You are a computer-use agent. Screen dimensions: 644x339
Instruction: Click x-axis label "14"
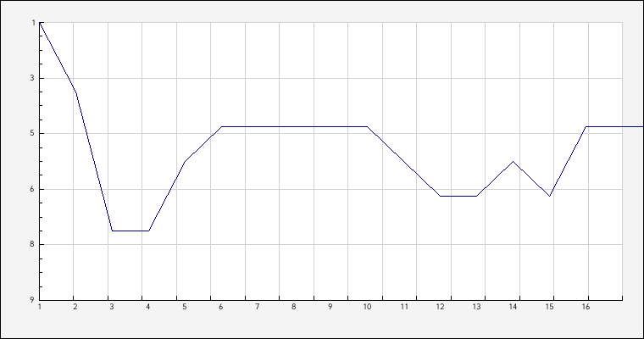pos(513,307)
